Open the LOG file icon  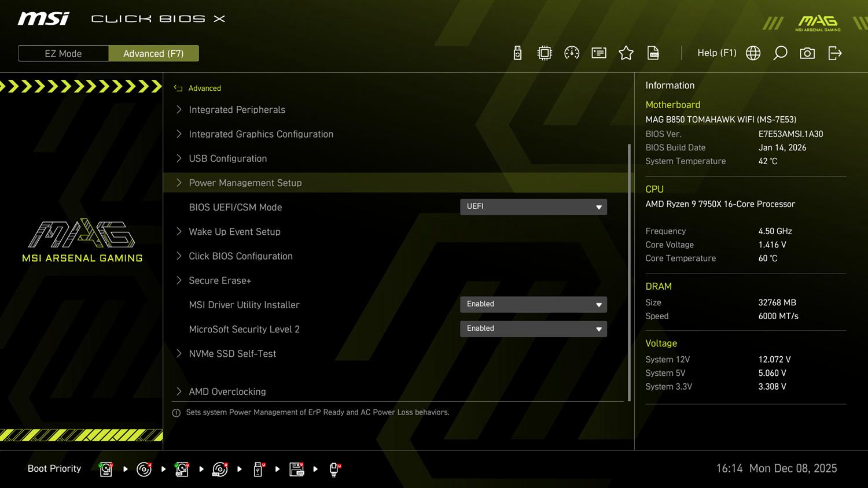pos(653,53)
